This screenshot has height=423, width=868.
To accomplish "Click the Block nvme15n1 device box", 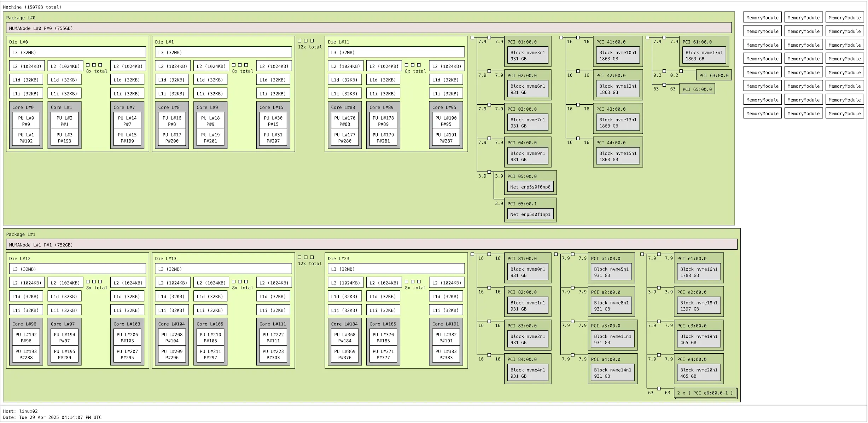I will (x=618, y=156).
